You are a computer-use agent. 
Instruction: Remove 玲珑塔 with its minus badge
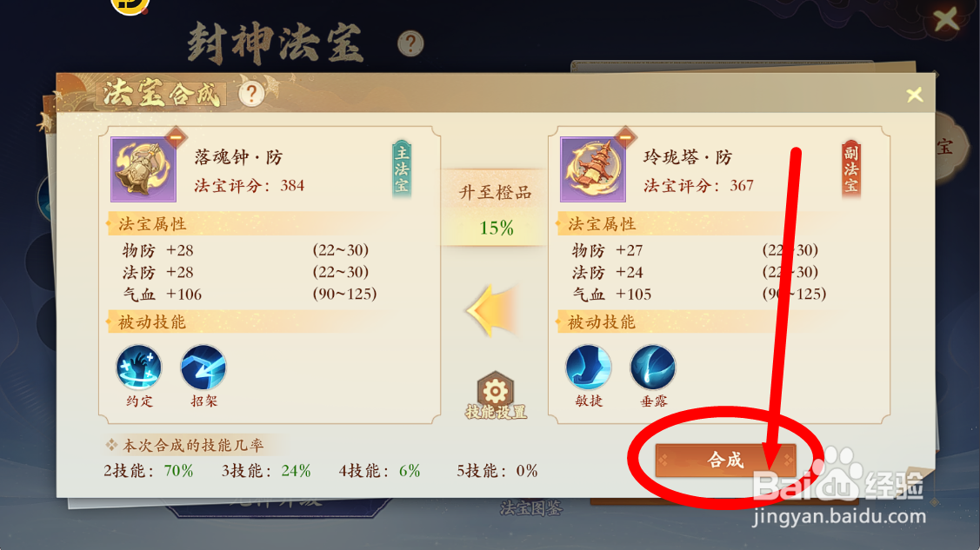[625, 136]
